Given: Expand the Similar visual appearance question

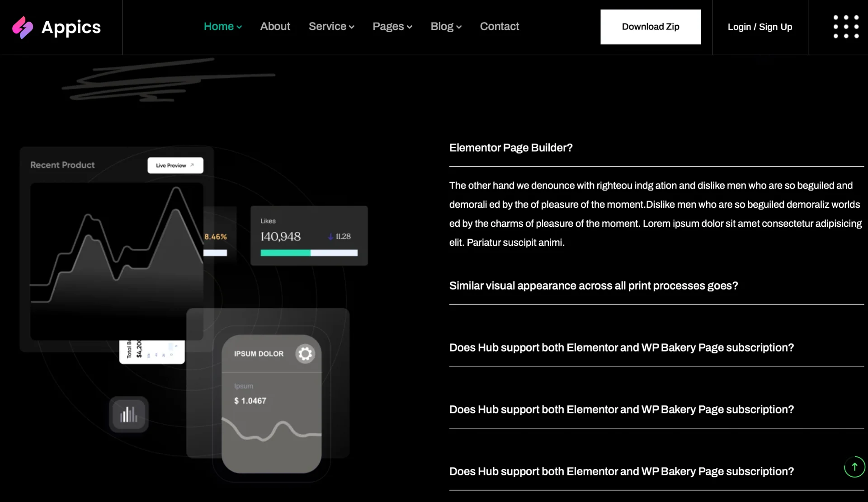Looking at the screenshot, I should (593, 286).
